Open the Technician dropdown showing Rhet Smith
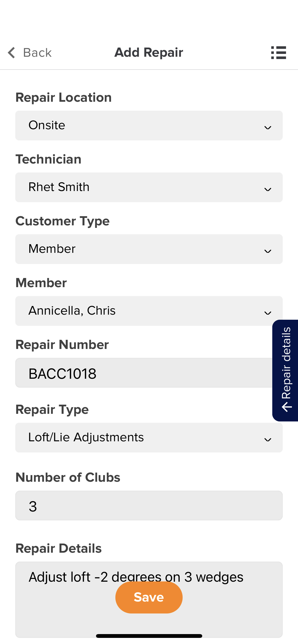 (x=149, y=187)
